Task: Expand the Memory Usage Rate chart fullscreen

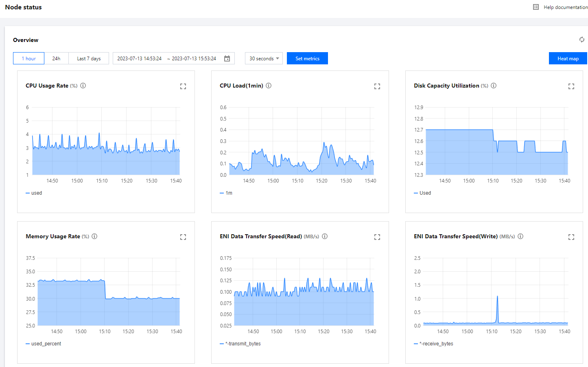Action: click(x=183, y=237)
